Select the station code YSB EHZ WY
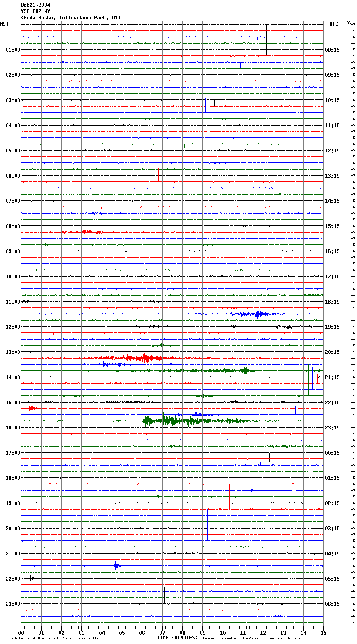This screenshot has height=644, width=357. tap(36, 11)
